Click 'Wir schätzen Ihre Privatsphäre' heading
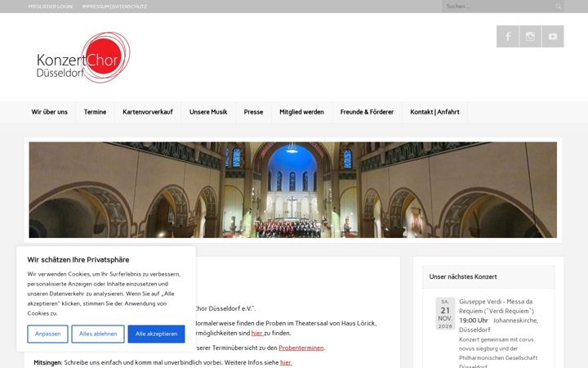 point(78,259)
